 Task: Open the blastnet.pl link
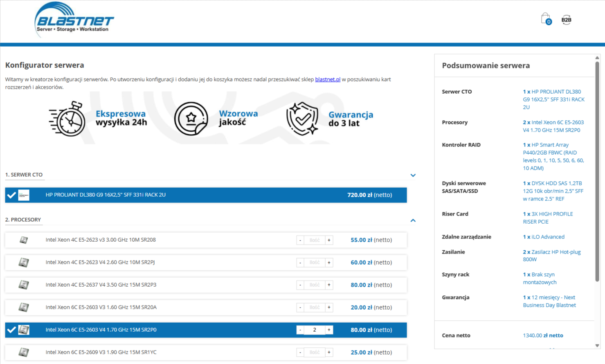[x=328, y=79]
